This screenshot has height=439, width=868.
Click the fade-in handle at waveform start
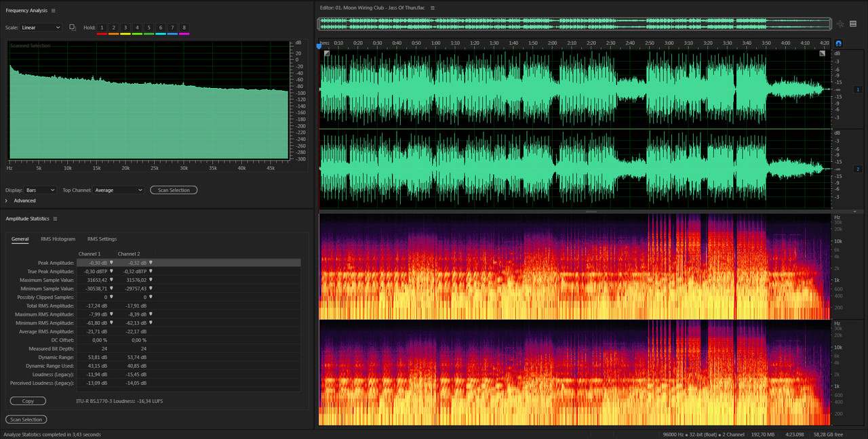click(x=327, y=53)
